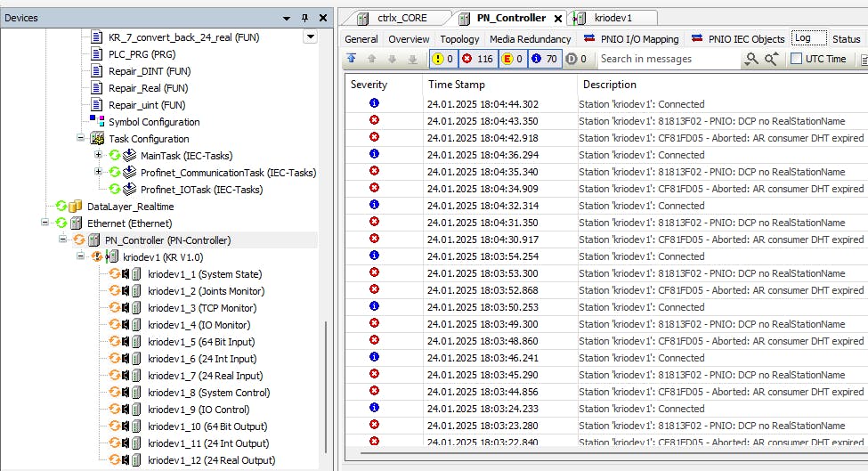
Task: Toggle the errors filter showing 116
Action: pos(477,59)
